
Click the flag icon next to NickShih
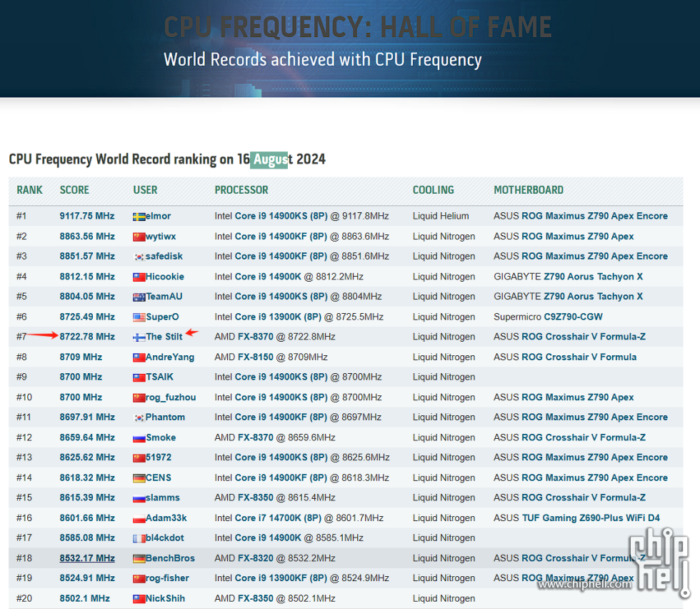click(139, 599)
